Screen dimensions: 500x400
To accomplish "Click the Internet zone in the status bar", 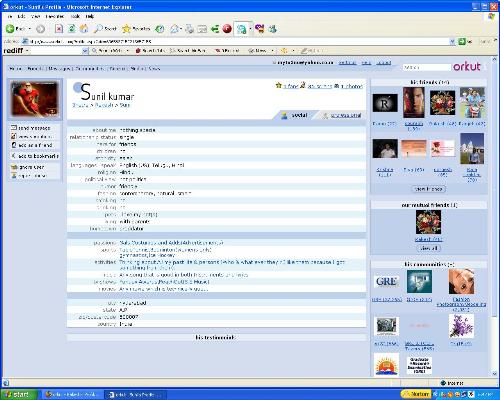I will (453, 383).
